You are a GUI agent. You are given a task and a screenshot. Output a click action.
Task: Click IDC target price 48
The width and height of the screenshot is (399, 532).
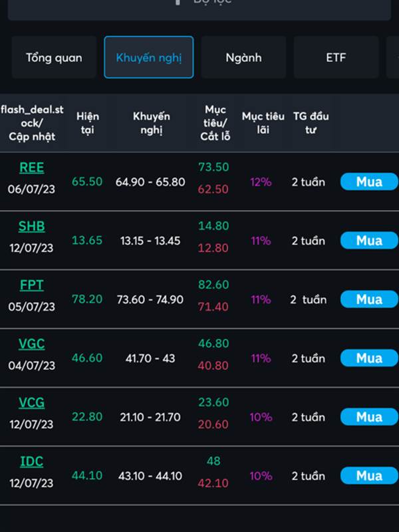pos(213,461)
